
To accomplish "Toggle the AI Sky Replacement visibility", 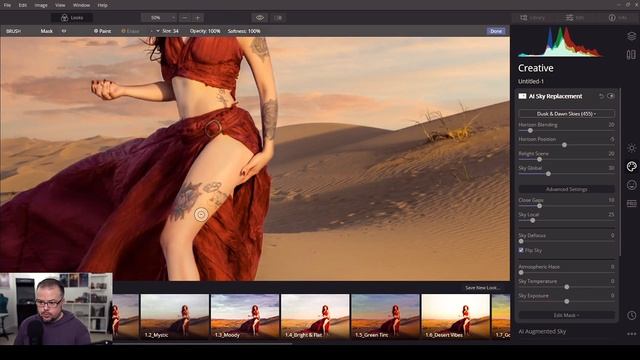I will click(611, 96).
